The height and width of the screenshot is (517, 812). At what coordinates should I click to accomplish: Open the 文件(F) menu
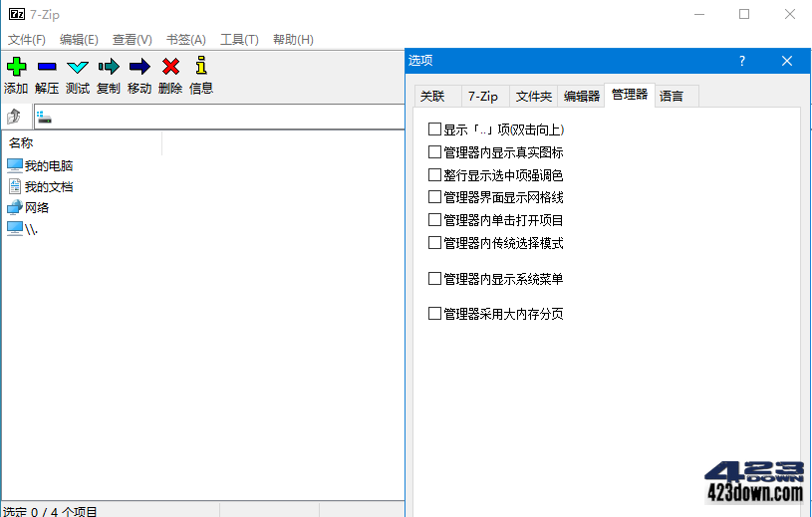pyautogui.click(x=27, y=40)
